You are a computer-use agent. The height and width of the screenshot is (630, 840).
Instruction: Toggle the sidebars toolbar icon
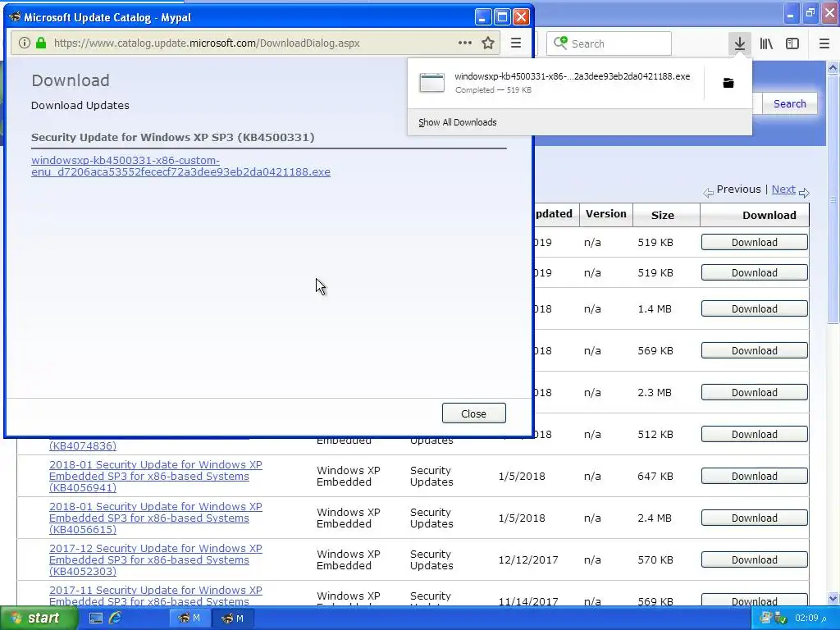coord(792,43)
